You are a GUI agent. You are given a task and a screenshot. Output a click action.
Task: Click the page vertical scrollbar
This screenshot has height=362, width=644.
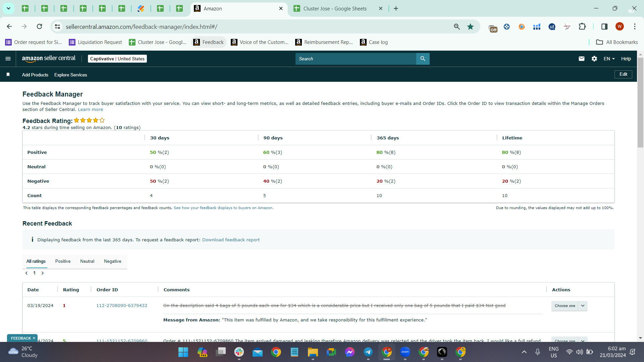[x=640, y=102]
